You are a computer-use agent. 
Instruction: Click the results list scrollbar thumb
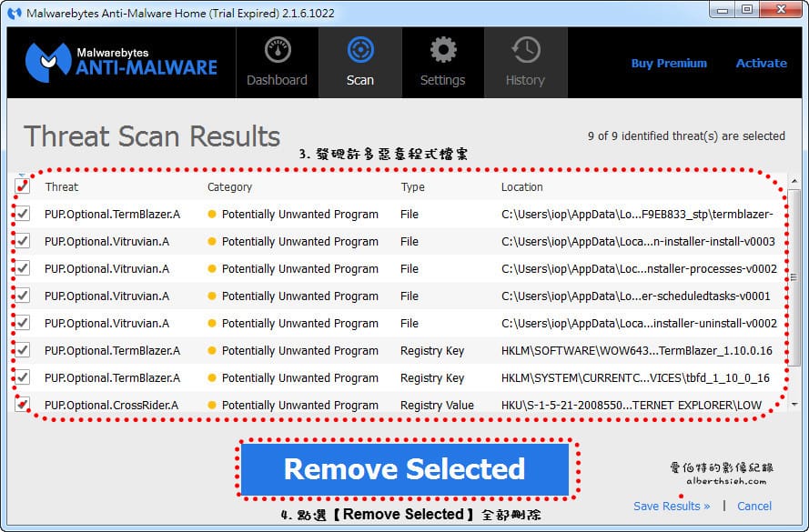click(794, 278)
